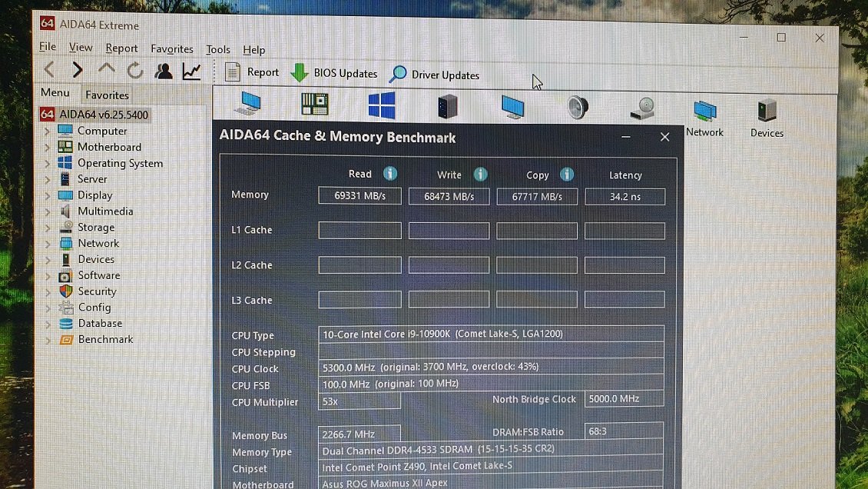The image size is (868, 489).
Task: Open the Report menu
Action: [x=122, y=48]
